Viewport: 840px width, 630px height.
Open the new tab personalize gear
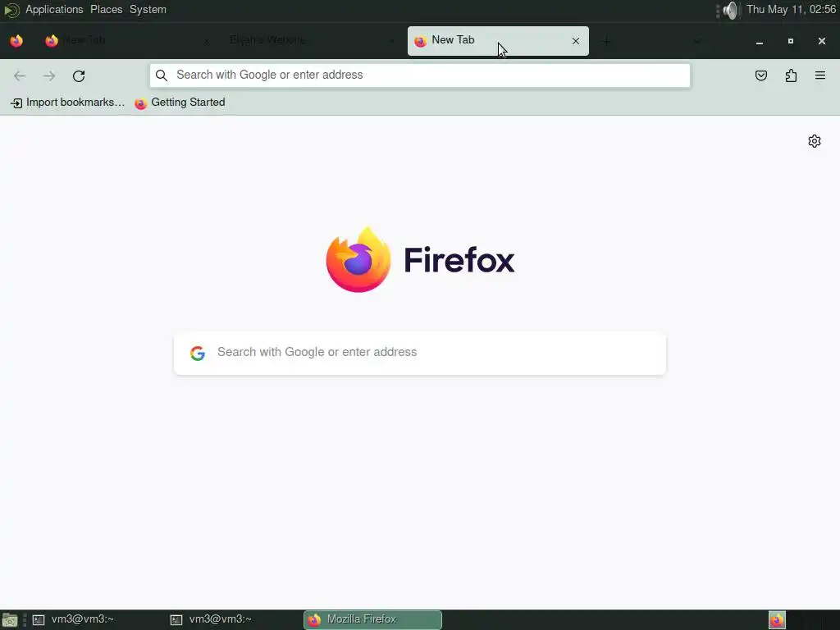pos(815,141)
